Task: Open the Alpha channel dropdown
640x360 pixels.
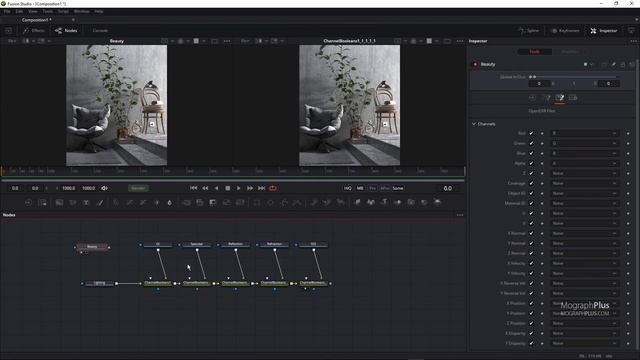Action: (x=584, y=163)
